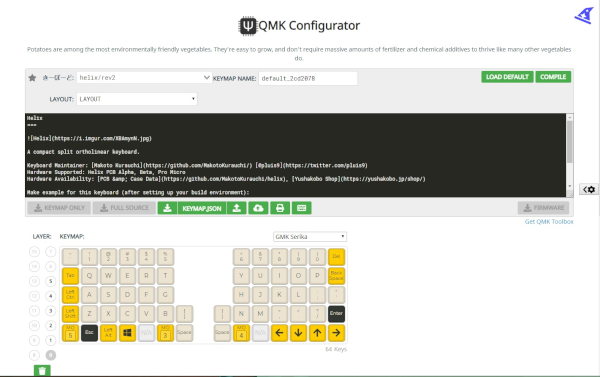The height and width of the screenshot is (377, 600).
Task: Click the LOAD DEFAULT button
Action: (507, 77)
